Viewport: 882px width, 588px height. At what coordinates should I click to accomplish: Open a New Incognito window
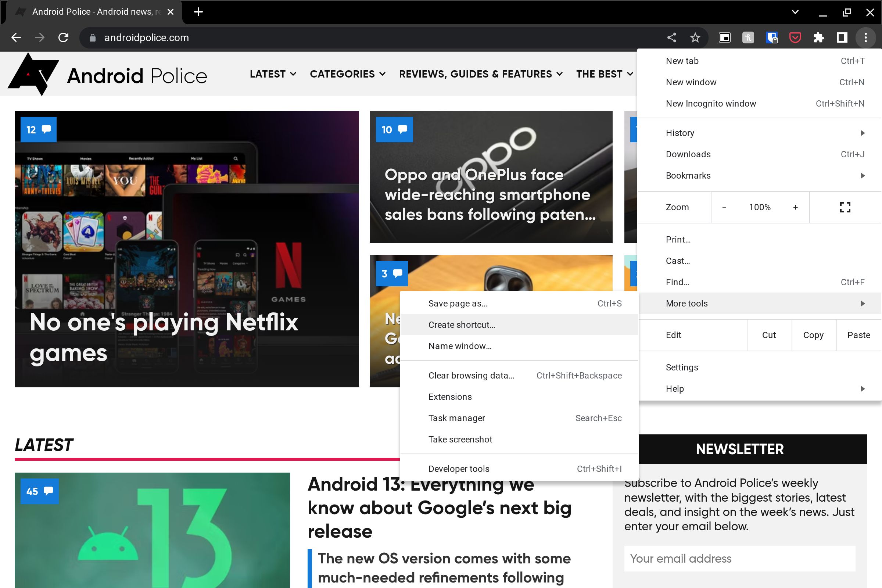(711, 104)
